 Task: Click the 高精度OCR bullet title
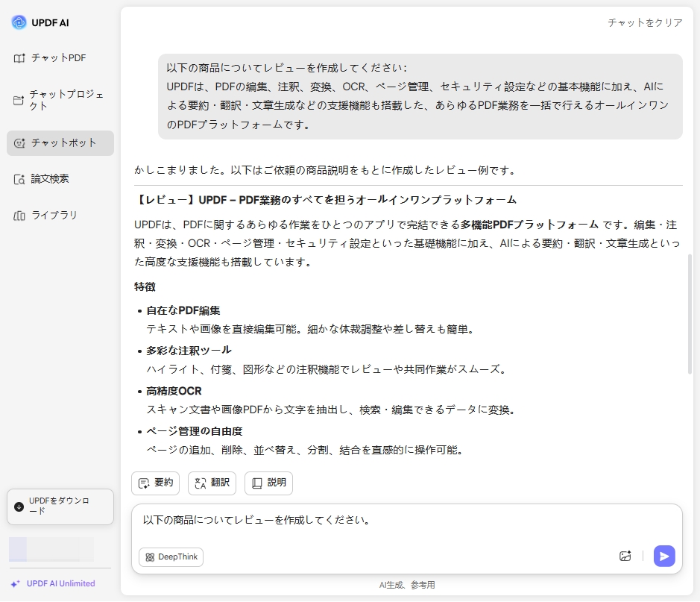coord(174,391)
